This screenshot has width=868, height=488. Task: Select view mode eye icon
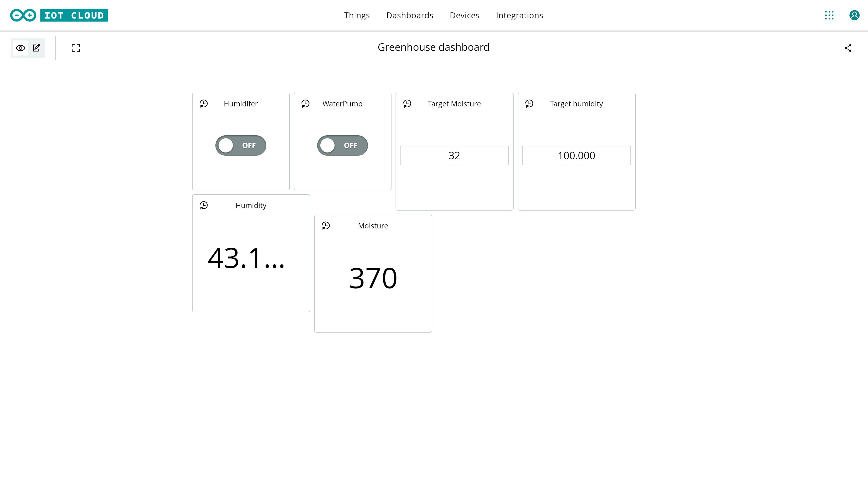(x=21, y=48)
